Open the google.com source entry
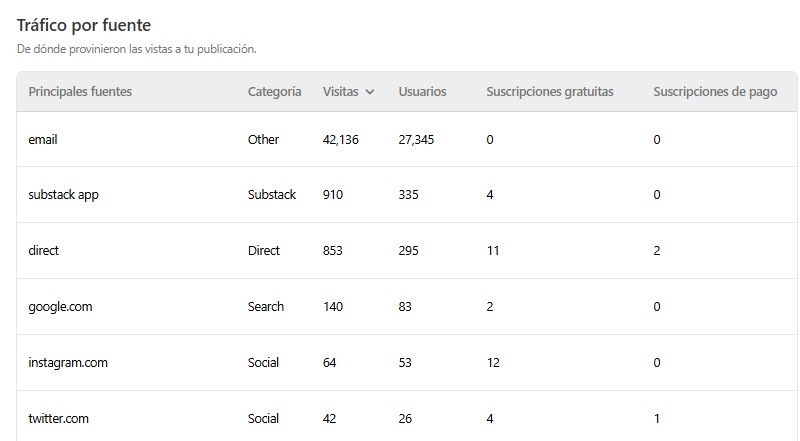The image size is (800, 441). [x=60, y=307]
